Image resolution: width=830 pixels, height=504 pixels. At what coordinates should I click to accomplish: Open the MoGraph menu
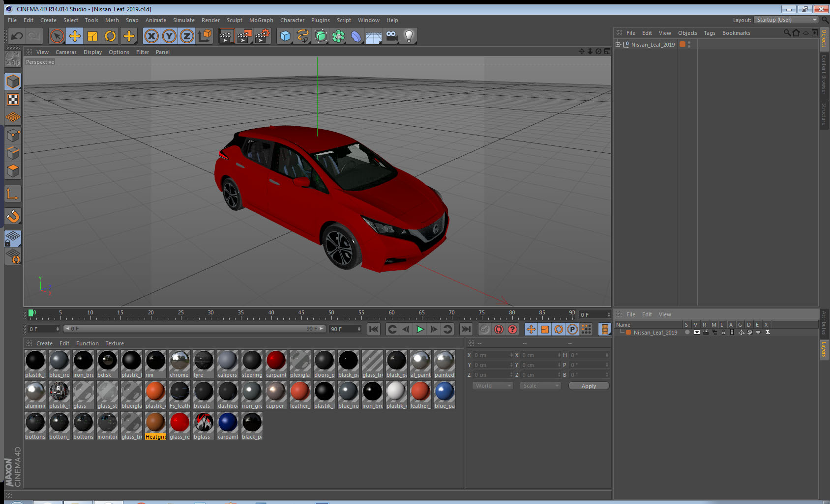pos(261,20)
